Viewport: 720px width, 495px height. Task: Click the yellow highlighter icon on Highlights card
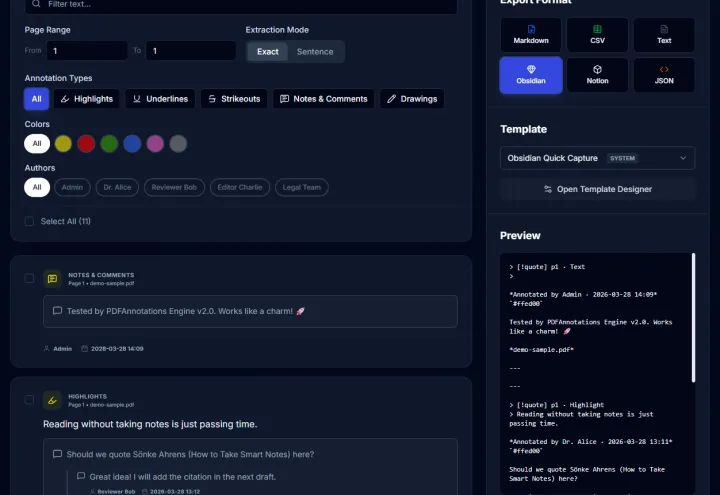coord(52,400)
